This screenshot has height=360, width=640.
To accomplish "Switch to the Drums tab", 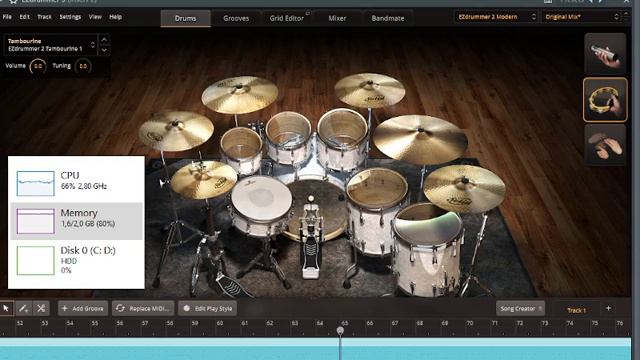I will (x=185, y=18).
